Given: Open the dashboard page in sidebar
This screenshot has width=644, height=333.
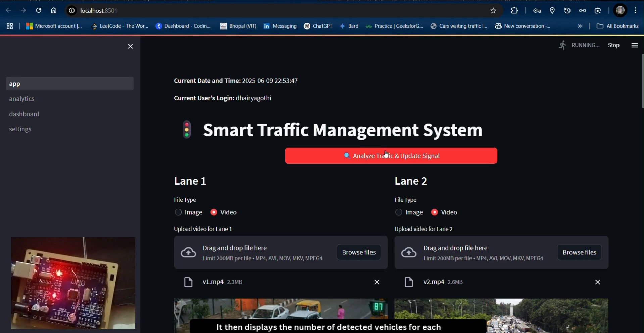Looking at the screenshot, I should [24, 114].
